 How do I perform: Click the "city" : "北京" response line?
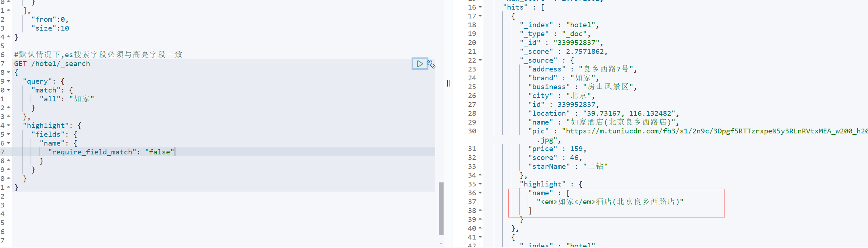561,95
